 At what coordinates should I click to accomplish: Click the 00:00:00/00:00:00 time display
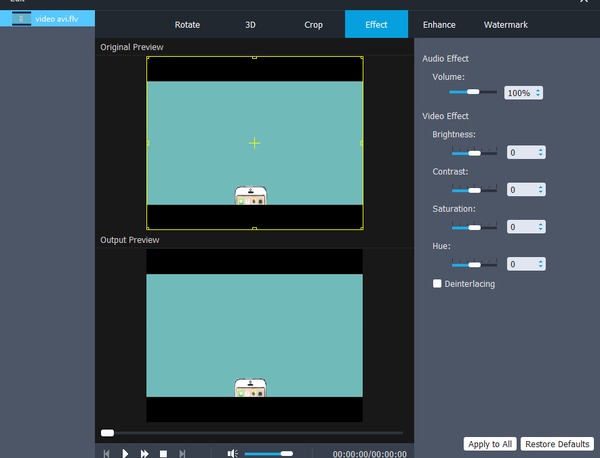pos(370,454)
